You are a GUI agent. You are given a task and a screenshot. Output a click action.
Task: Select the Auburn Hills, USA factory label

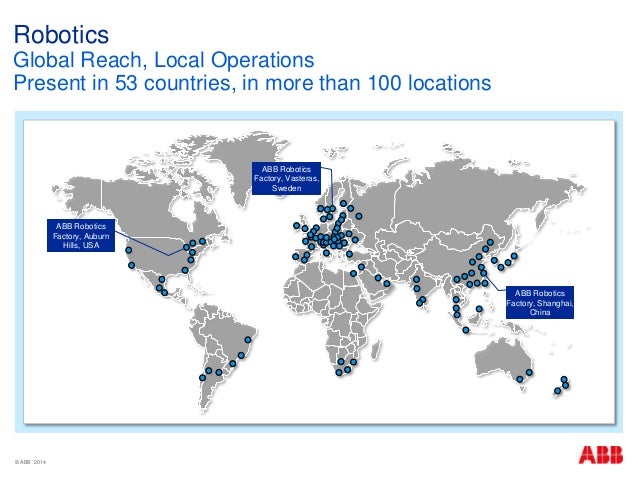point(81,236)
